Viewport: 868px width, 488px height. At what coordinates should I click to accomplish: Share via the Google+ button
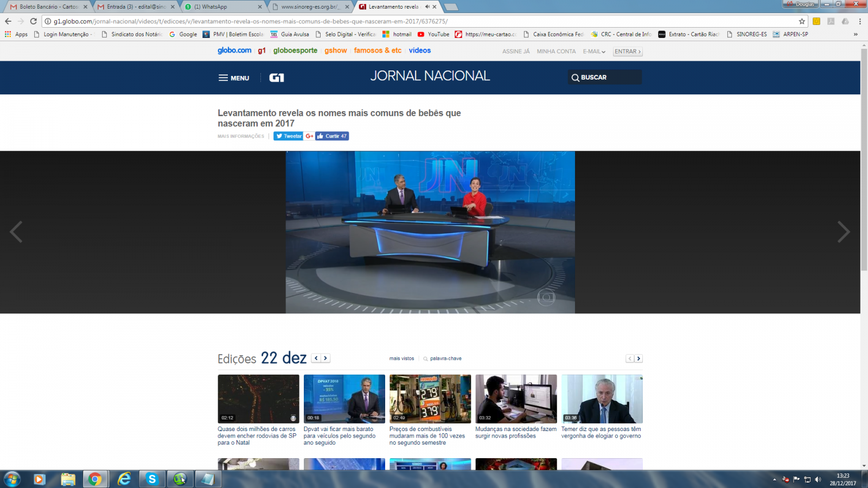[x=309, y=136]
